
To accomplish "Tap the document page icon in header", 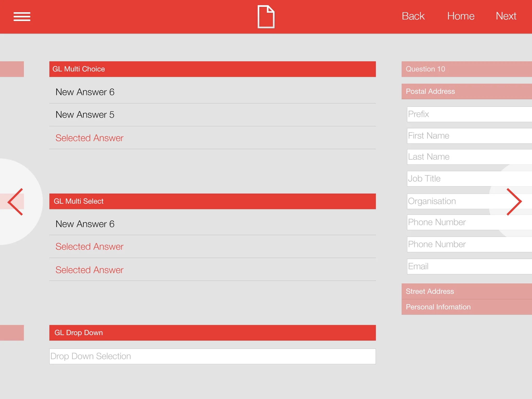I will [266, 17].
